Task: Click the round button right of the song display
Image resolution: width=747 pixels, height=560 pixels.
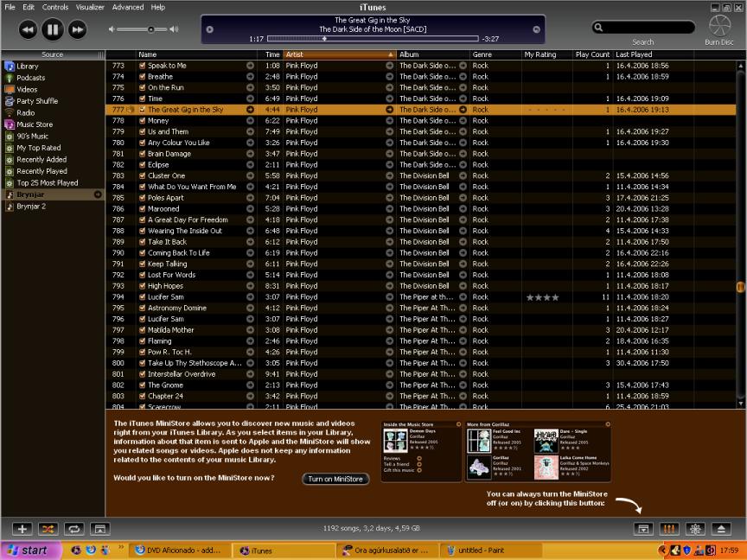Action: point(536,29)
